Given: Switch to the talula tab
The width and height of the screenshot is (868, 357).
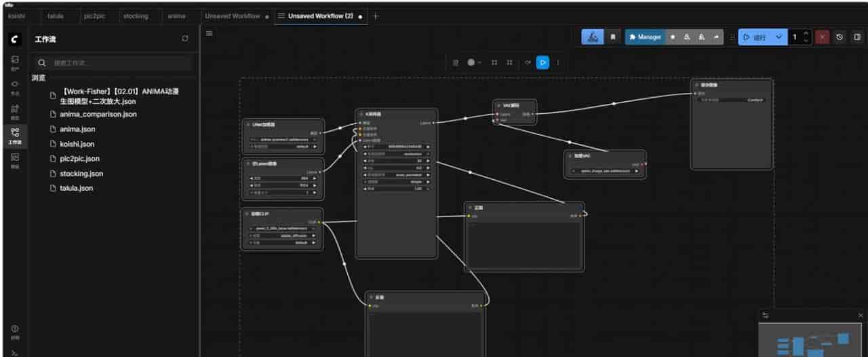Looking at the screenshot, I should coord(56,16).
